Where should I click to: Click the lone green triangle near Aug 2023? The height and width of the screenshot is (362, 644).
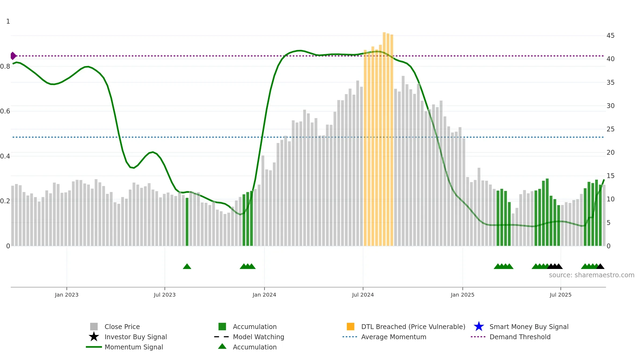pyautogui.click(x=187, y=266)
